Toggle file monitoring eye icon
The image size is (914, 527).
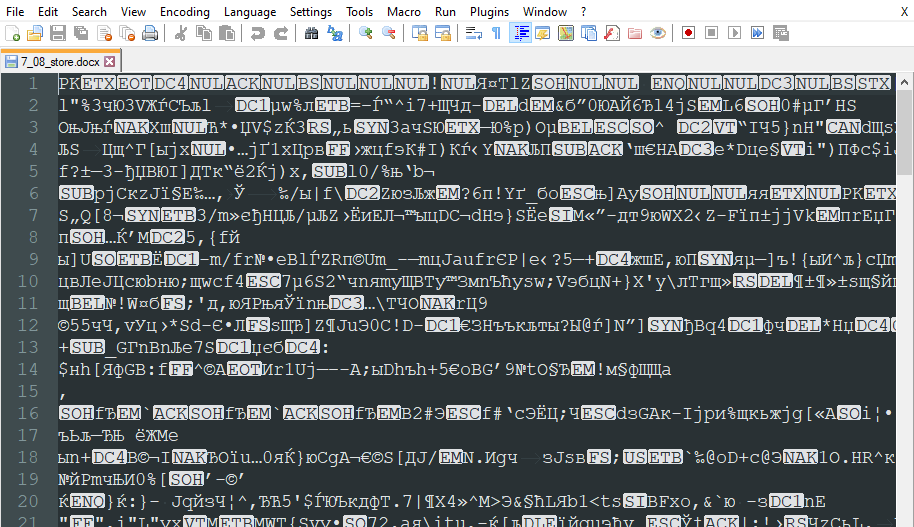pos(658,33)
